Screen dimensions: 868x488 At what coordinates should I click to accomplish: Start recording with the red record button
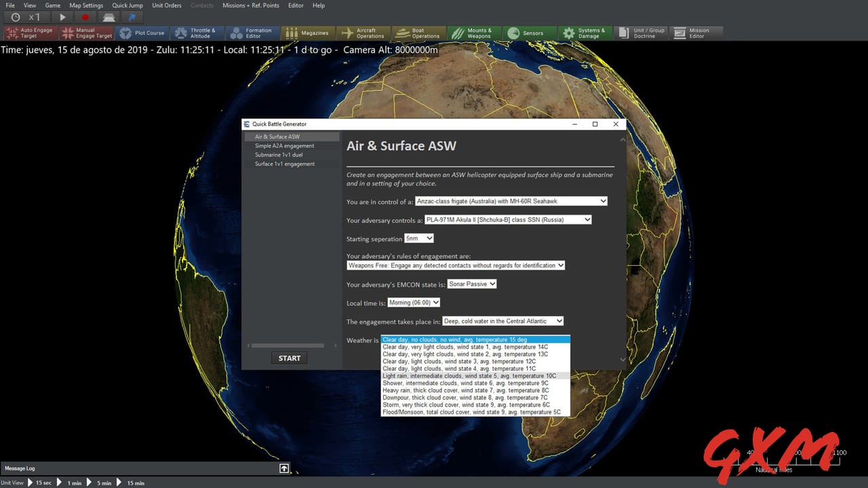click(83, 18)
